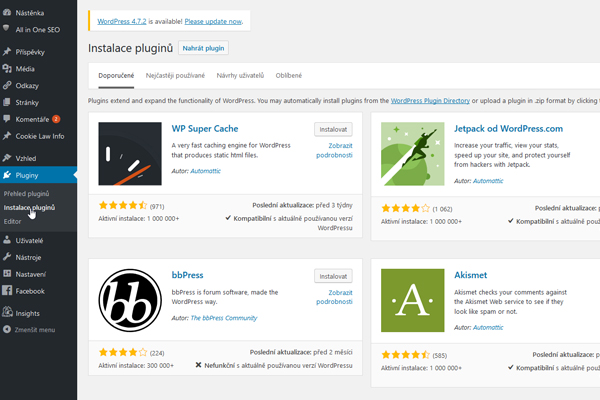Select Instalace pluginů submenu item
600x400 pixels.
[29, 207]
